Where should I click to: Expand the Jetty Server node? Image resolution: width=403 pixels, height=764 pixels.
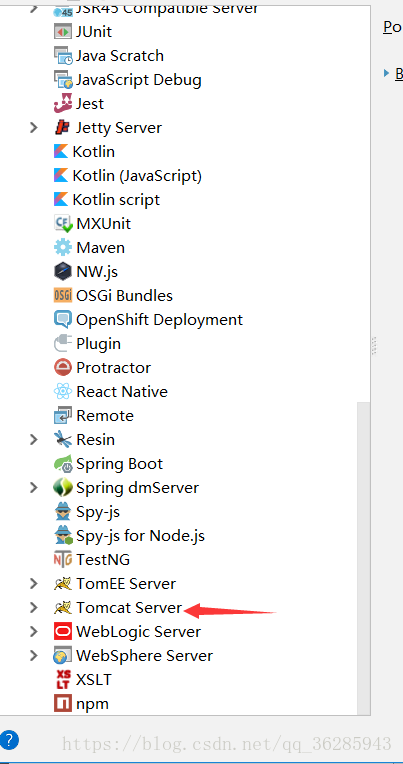[34, 128]
